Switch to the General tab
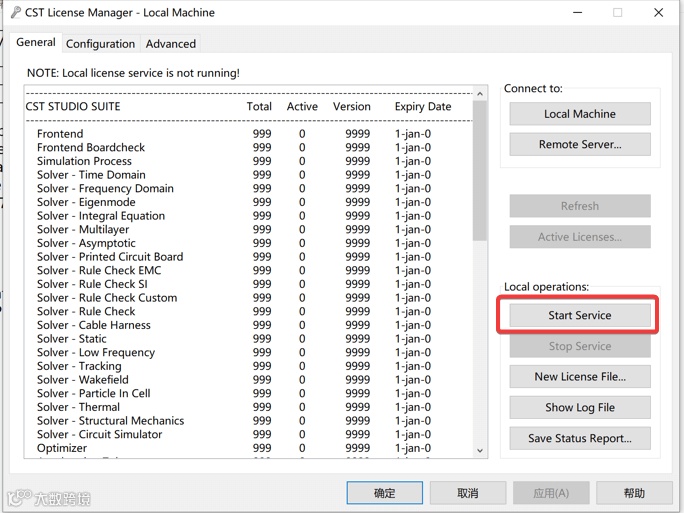Image resolution: width=684 pixels, height=513 pixels. click(36, 43)
